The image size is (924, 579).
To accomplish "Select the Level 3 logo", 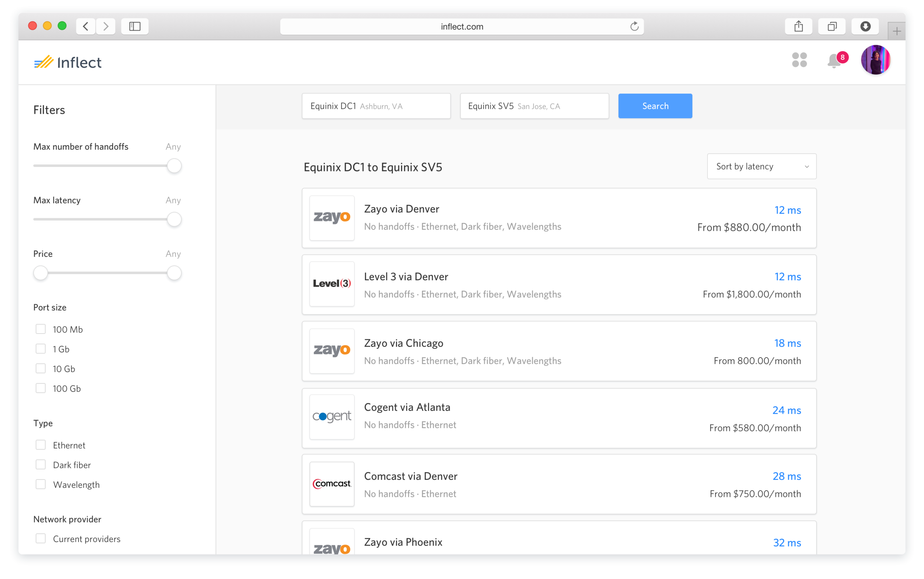I will (x=332, y=284).
